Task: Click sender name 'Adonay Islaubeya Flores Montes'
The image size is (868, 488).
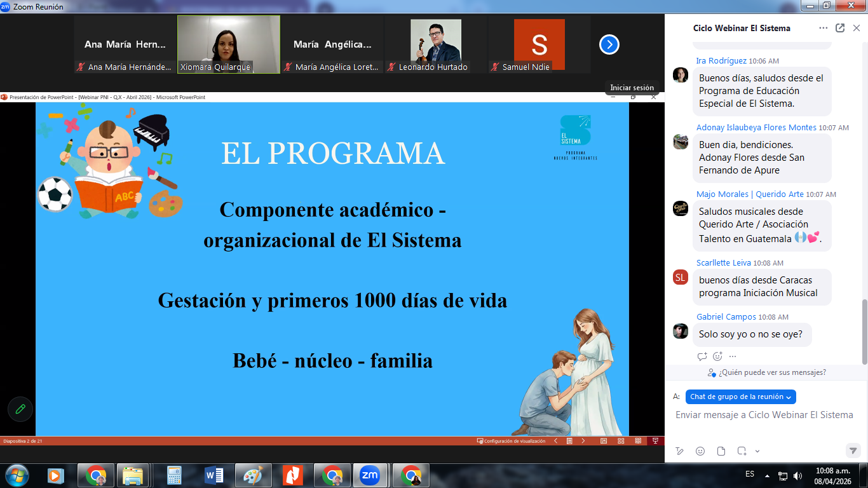Action: [x=756, y=128]
